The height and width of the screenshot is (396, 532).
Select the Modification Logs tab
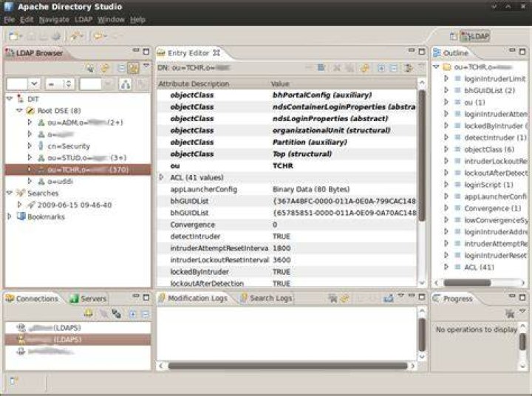[193, 298]
